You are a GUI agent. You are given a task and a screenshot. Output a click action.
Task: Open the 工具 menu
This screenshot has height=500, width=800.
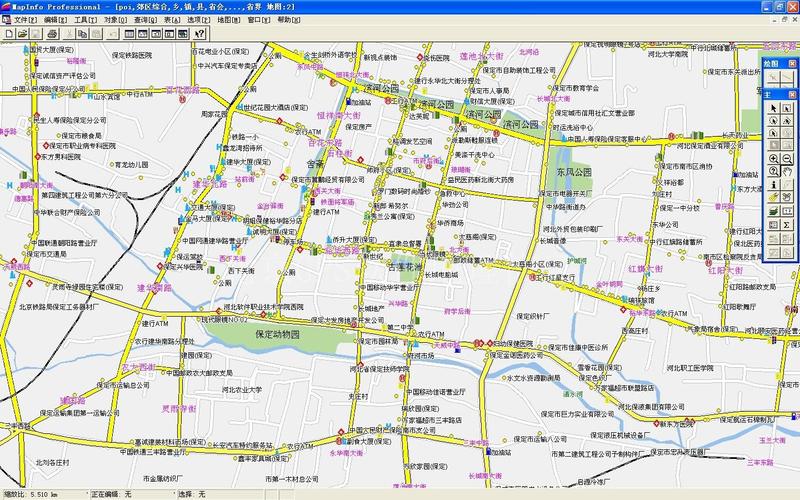click(85, 20)
